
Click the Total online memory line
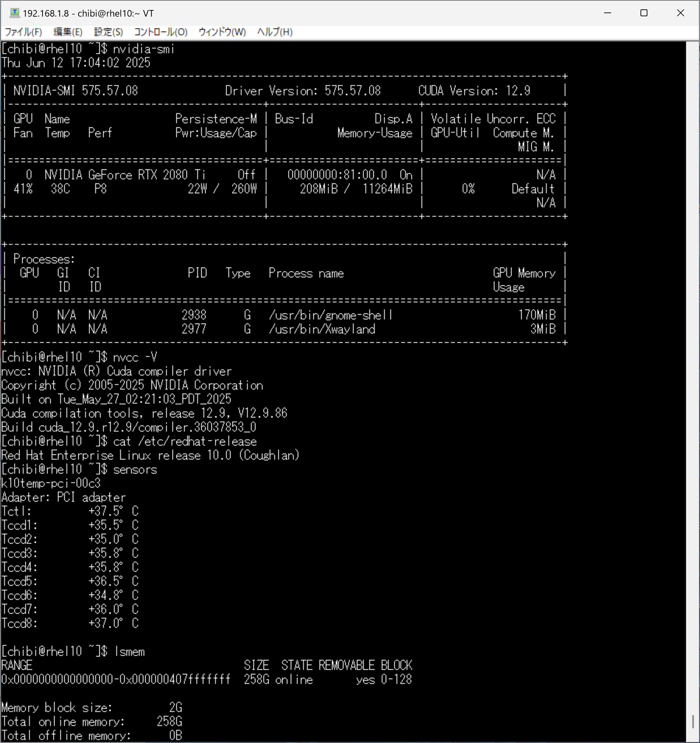click(92, 722)
